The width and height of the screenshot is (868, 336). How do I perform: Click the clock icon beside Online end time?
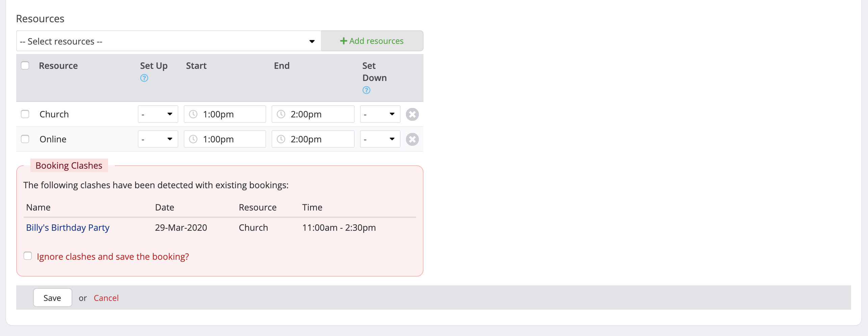[281, 139]
